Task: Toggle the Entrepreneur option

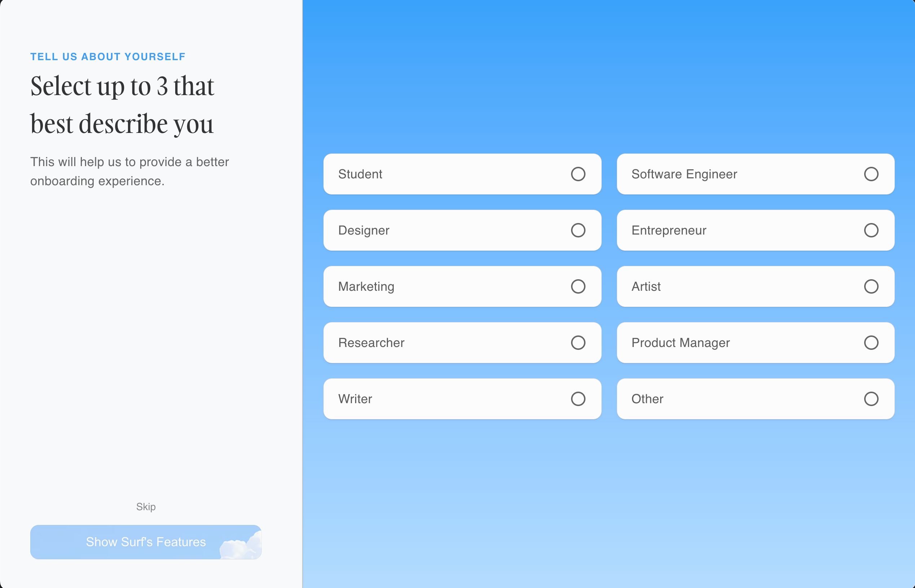Action: pos(871,231)
